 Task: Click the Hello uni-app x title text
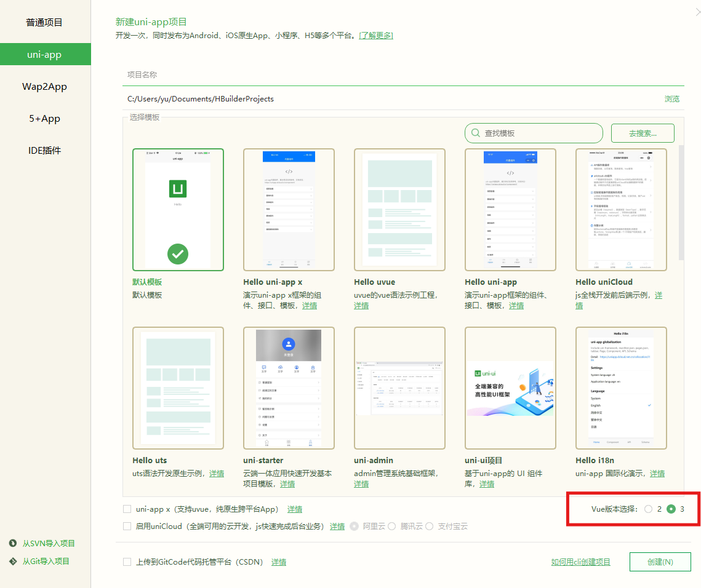(x=273, y=282)
